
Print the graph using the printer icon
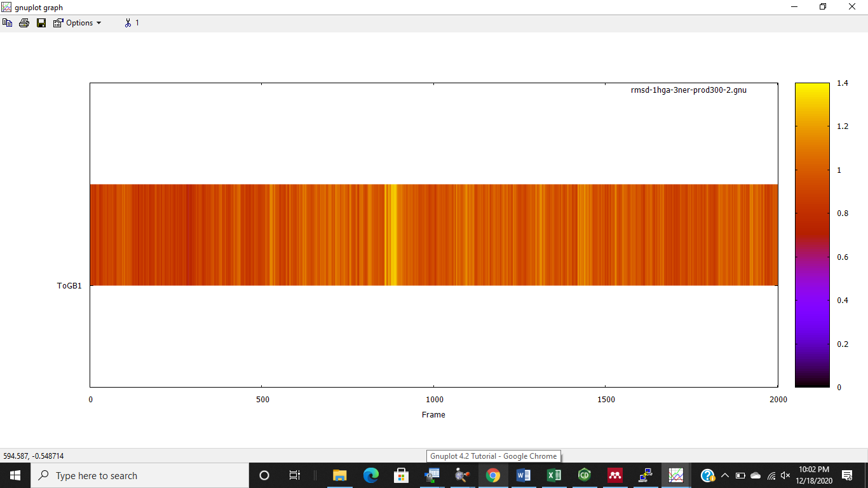tap(24, 23)
